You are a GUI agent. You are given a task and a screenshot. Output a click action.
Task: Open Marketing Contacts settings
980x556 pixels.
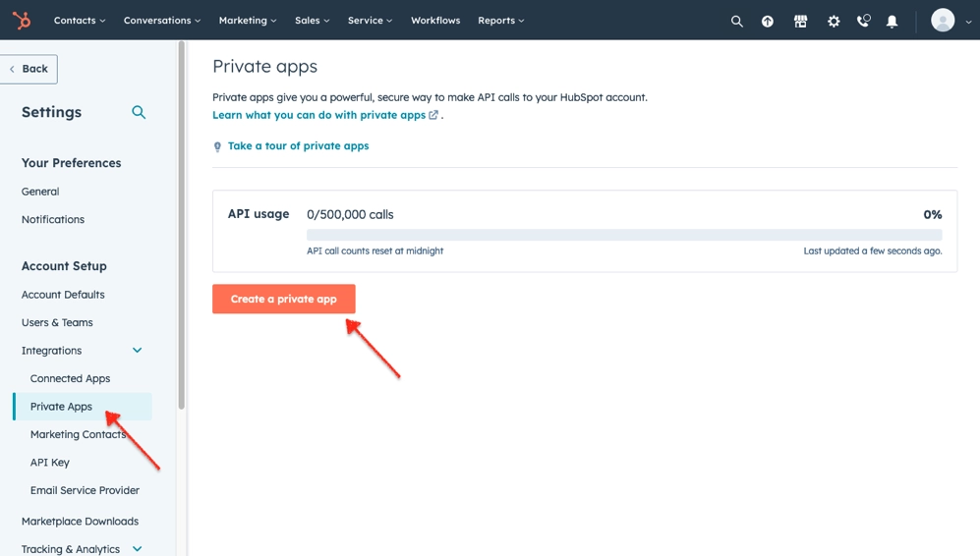click(x=78, y=434)
